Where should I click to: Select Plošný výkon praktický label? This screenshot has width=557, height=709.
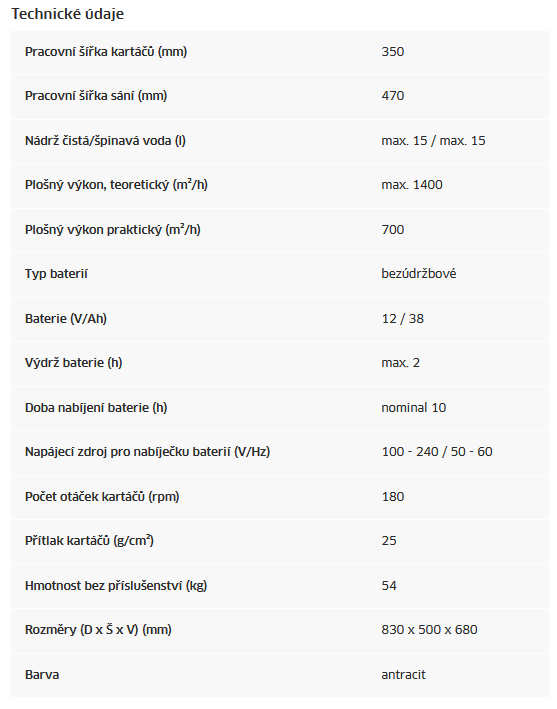[113, 230]
